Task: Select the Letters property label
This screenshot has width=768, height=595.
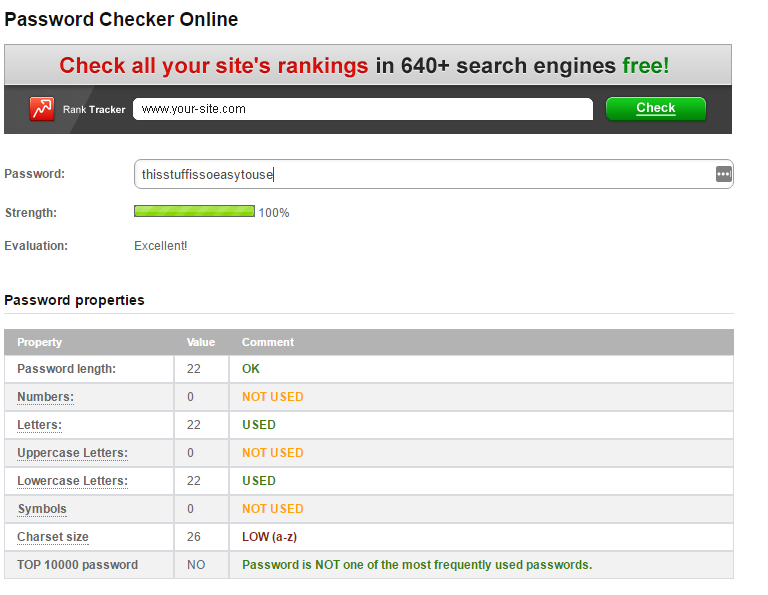Action: coord(39,425)
